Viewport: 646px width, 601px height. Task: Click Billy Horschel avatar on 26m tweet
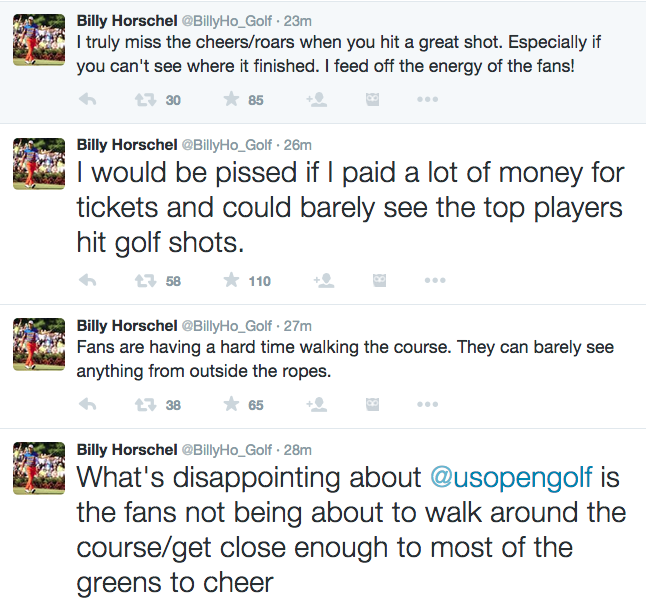pos(38,164)
